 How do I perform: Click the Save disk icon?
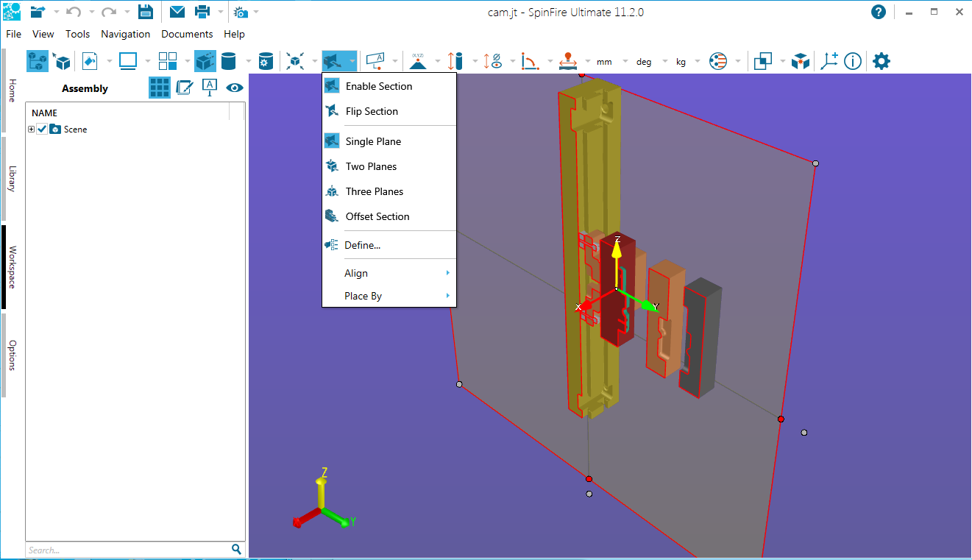[x=145, y=12]
